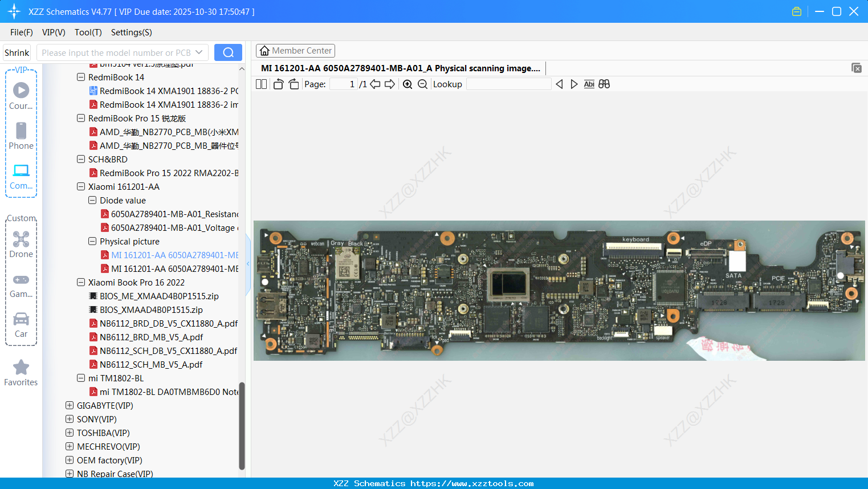The height and width of the screenshot is (489, 868).
Task: Expand the GIGABYTE(VIP) folder
Action: point(70,405)
